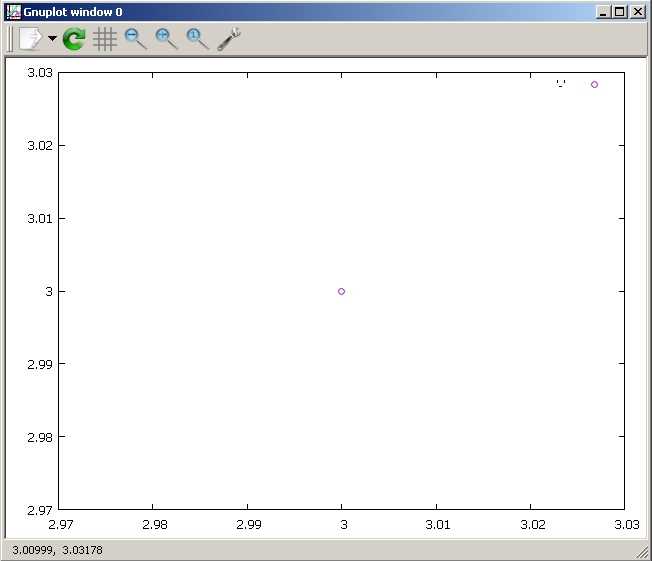Click the window resize grip at bottom corner

tap(642, 552)
